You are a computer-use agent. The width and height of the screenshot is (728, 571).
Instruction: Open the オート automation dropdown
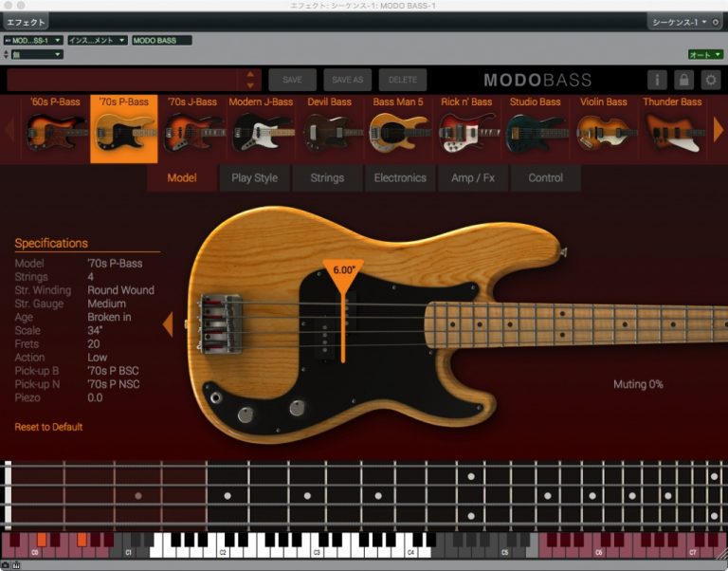point(705,54)
